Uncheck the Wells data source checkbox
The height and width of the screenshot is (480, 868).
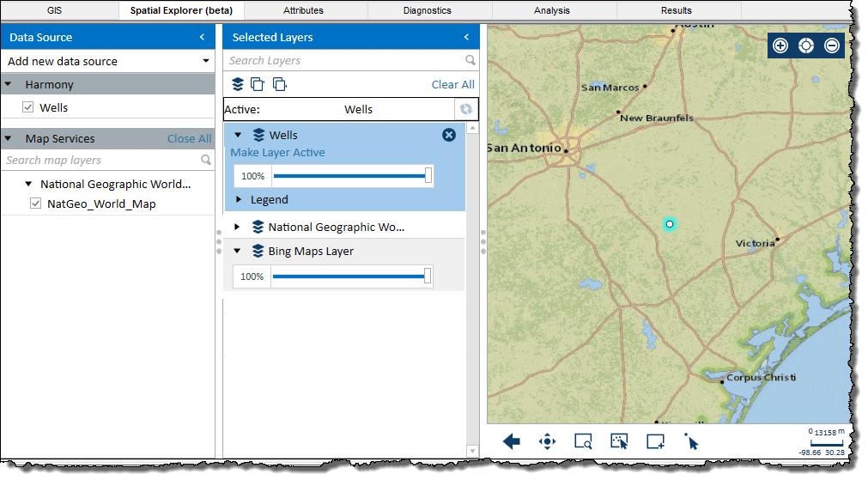tap(28, 107)
